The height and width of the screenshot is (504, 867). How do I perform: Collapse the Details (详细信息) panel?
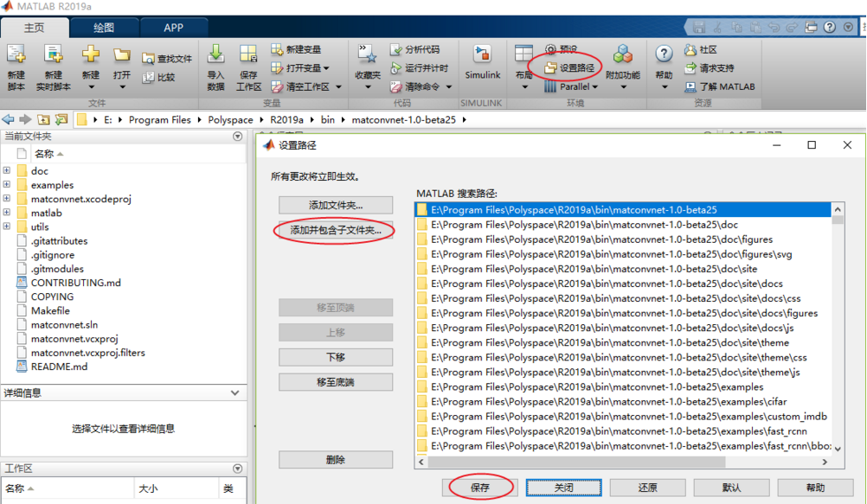click(x=235, y=393)
